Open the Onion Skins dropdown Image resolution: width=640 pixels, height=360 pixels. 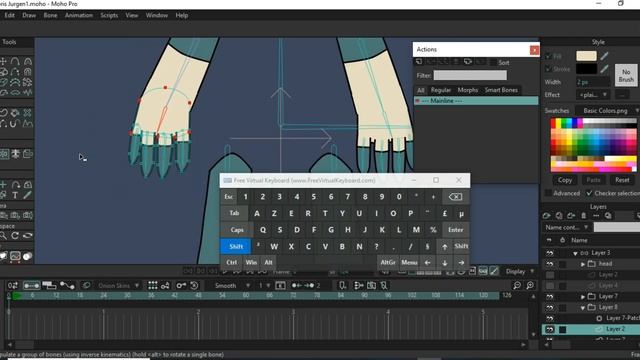pyautogui.click(x=118, y=285)
